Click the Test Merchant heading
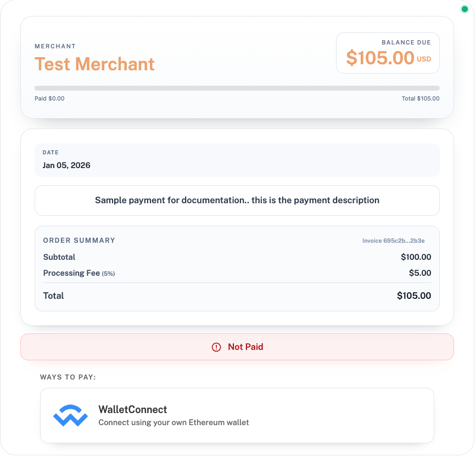This screenshot has height=457, width=476. tap(94, 64)
